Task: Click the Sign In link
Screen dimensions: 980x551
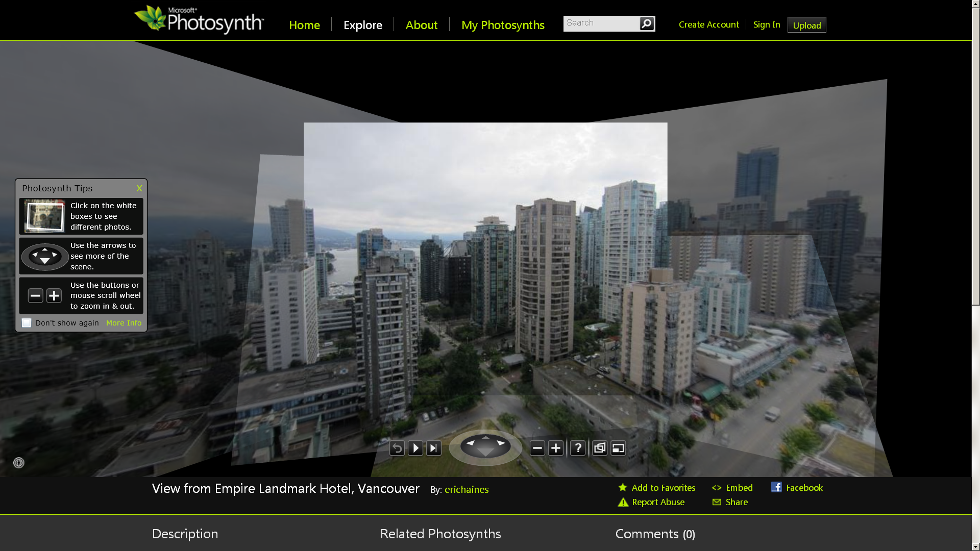Action: coord(767,24)
